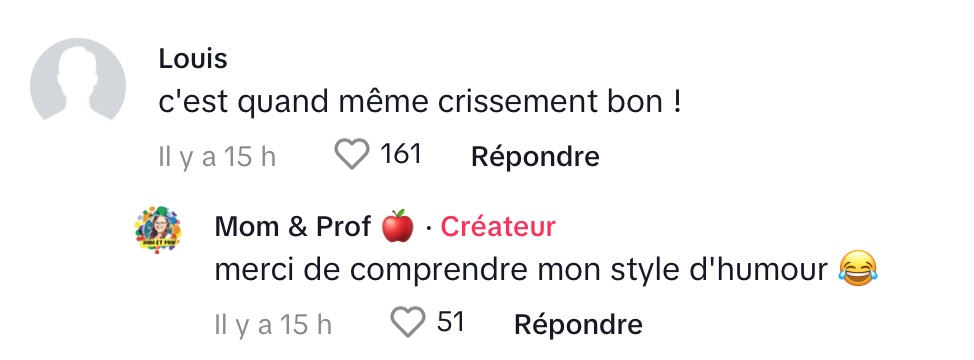
Task: Tap the heart icon beside 51 likes
Action: [407, 322]
